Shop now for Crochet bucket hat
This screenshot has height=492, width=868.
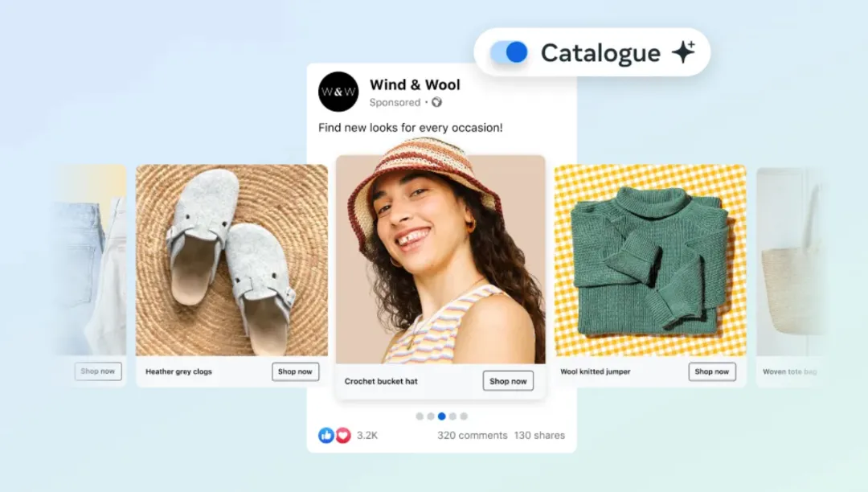(508, 381)
